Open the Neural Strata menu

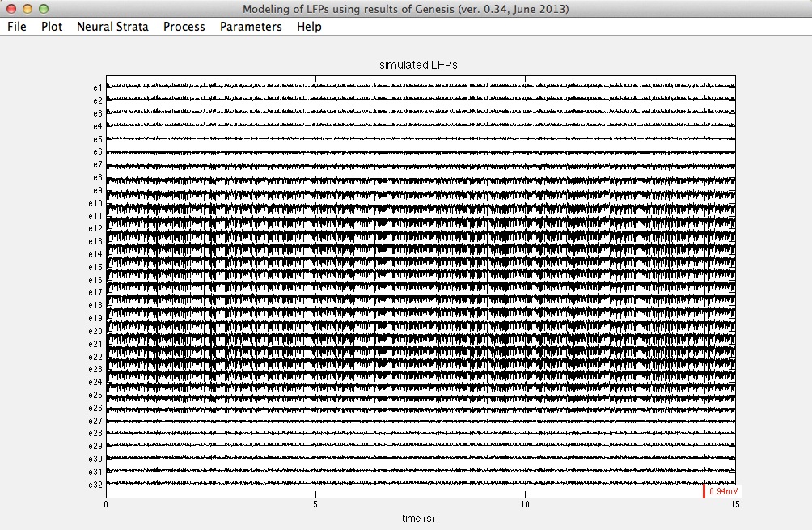tap(112, 27)
